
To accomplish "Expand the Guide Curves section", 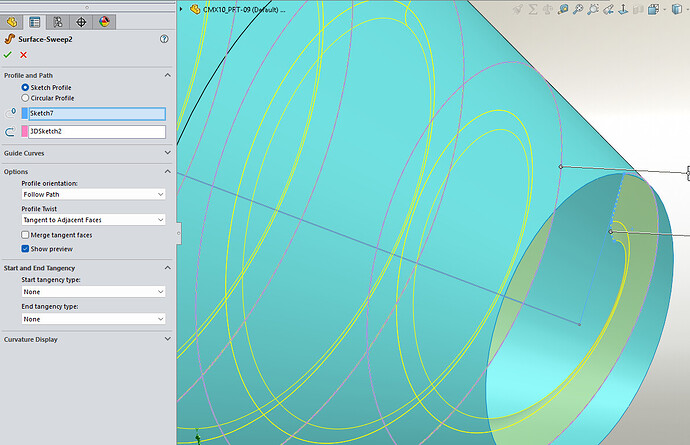I will (x=87, y=153).
